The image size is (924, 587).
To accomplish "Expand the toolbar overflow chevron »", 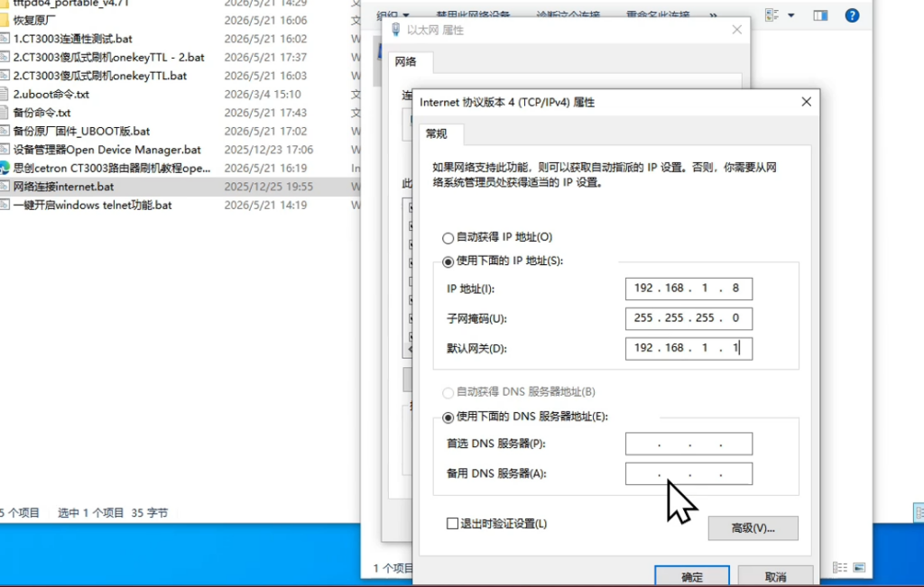I will tap(713, 15).
